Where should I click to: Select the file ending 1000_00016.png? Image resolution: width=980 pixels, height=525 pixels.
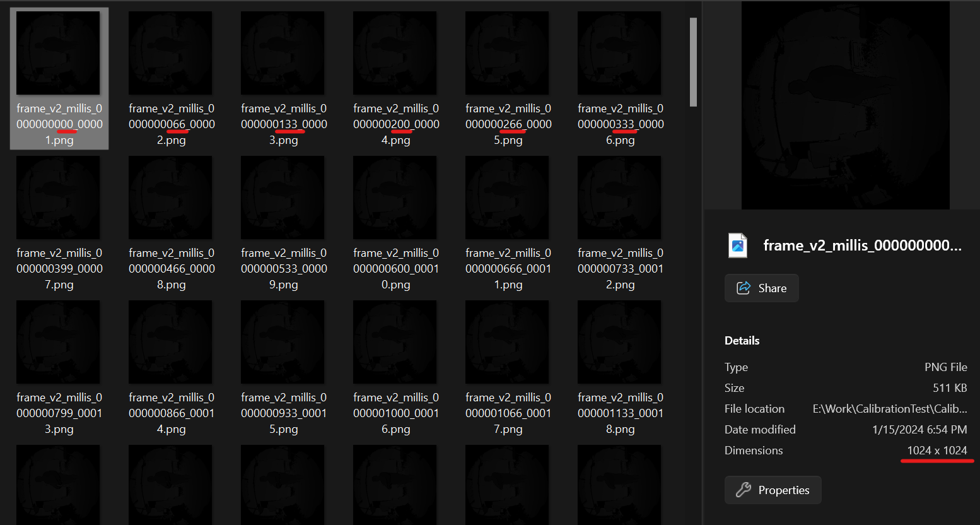pos(395,343)
